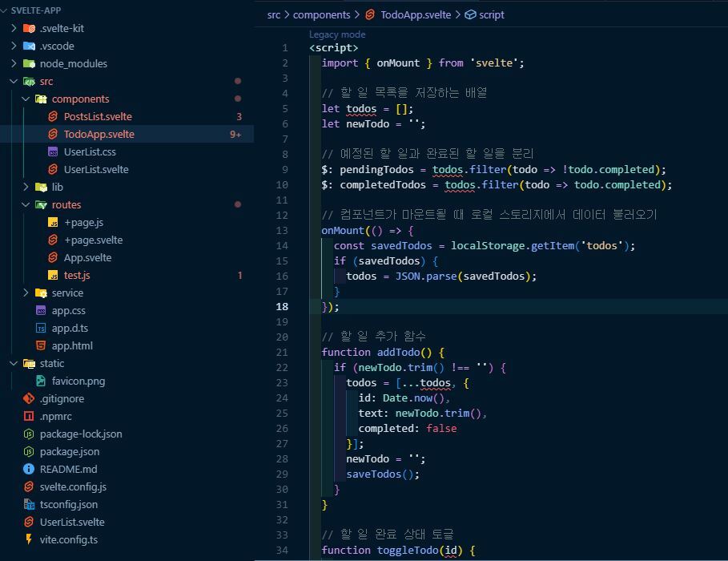Click the Legacy mode code lens
728x561 pixels.
point(337,34)
